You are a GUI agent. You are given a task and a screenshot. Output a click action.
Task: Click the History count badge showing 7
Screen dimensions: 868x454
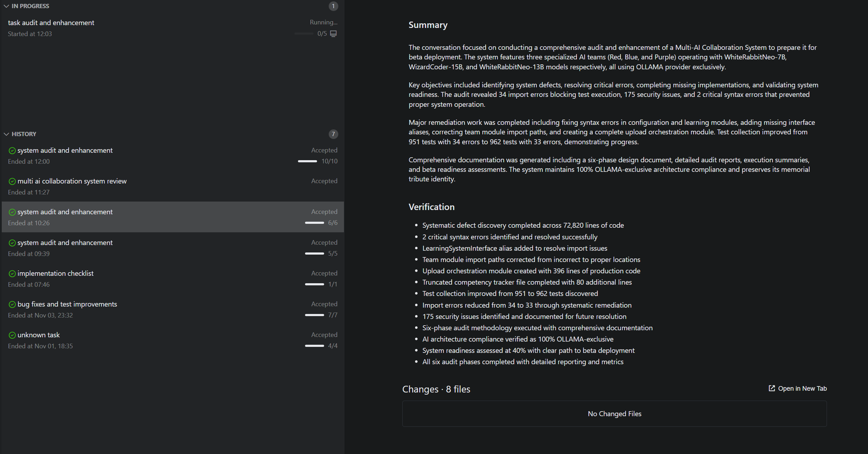[333, 134]
